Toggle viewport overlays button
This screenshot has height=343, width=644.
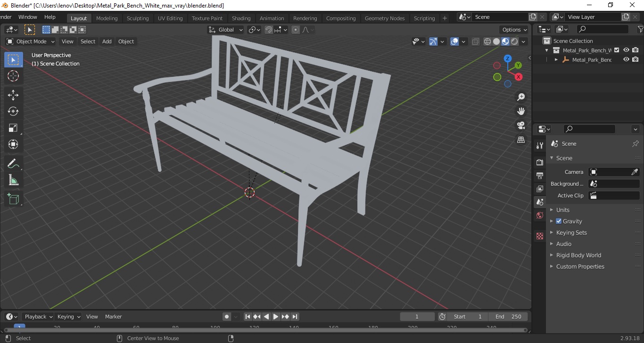[454, 41]
